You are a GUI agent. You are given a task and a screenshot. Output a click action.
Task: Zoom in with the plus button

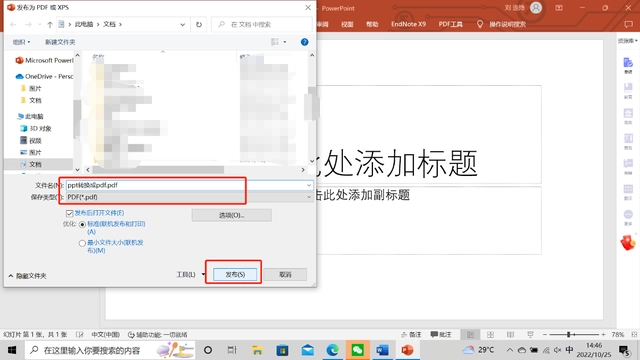click(x=603, y=335)
